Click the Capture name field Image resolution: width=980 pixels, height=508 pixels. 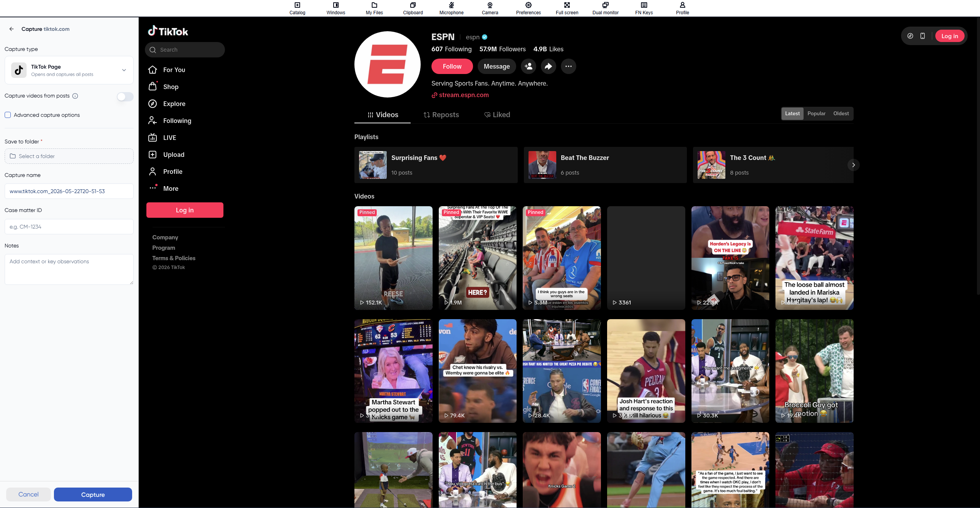[x=69, y=191]
